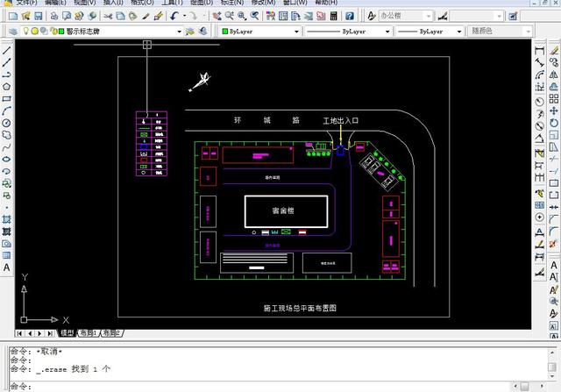
Task: Click the green color swatch in layer dropdown
Action: click(61, 32)
